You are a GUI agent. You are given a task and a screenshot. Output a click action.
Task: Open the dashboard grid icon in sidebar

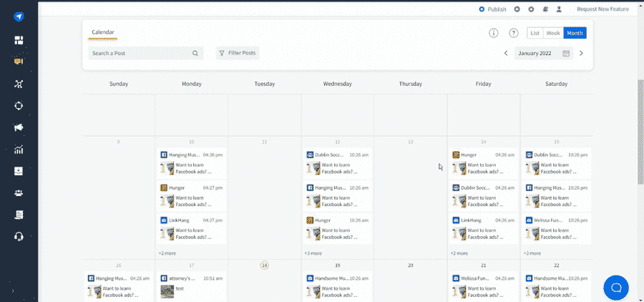coord(19,39)
